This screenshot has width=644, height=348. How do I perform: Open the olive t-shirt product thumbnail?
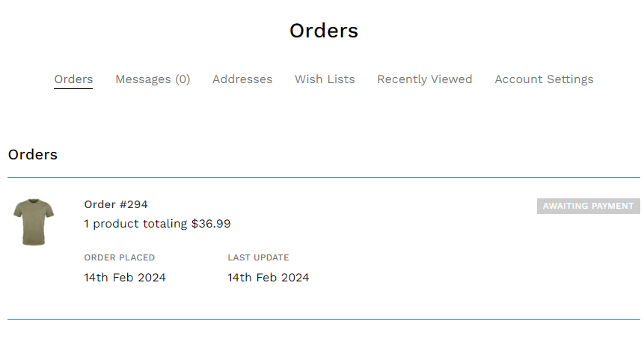tap(34, 222)
